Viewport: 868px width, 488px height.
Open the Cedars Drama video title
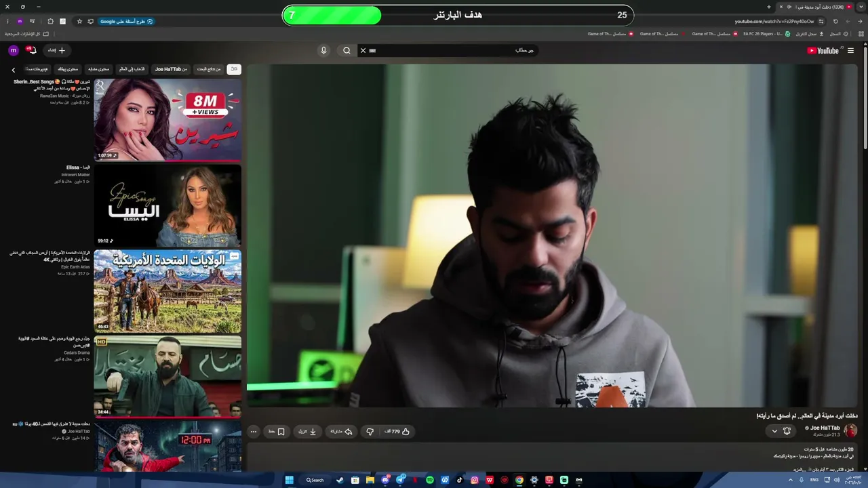tap(54, 342)
